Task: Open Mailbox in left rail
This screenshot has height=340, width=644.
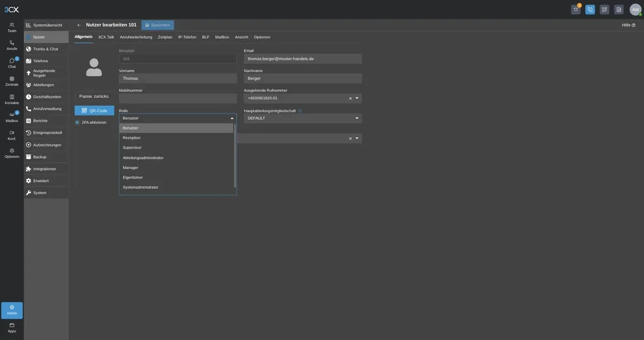Action: coord(12,117)
